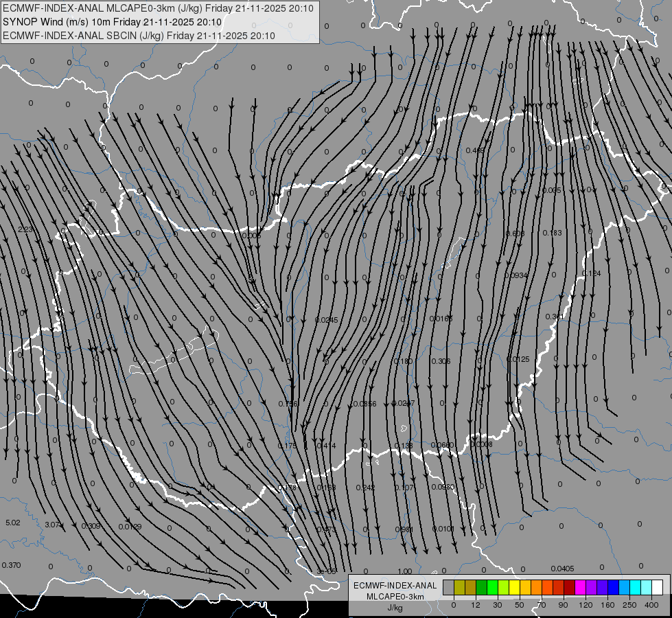
Task: Click map value 0.0101
Action: point(443,529)
